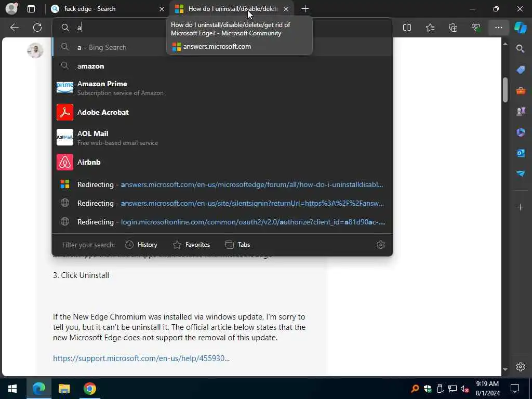
Task: Choose Adobe Acrobat suggestion
Action: click(222, 112)
